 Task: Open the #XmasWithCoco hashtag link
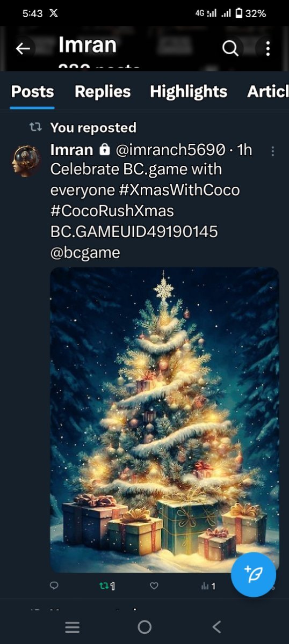click(184, 190)
